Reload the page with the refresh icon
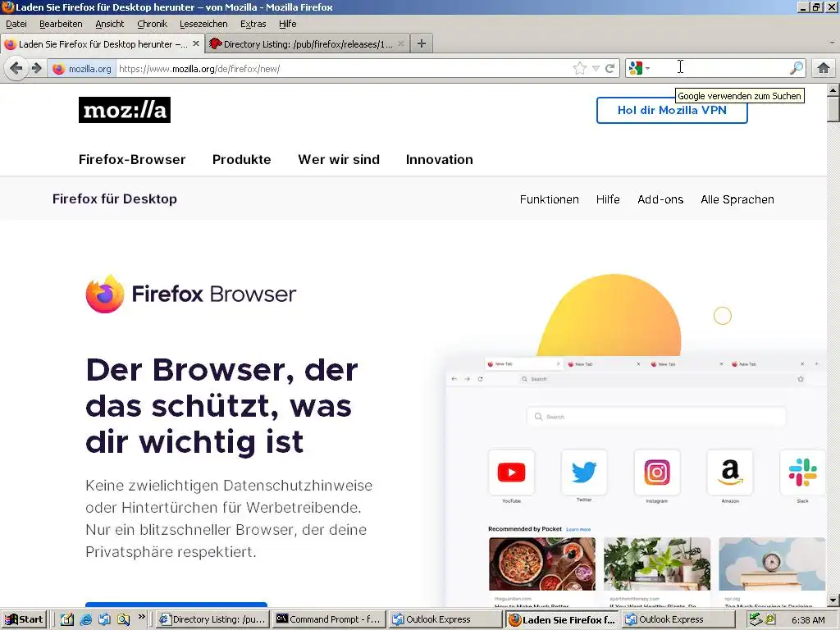Viewport: 840px width, 630px height. pyautogui.click(x=609, y=69)
